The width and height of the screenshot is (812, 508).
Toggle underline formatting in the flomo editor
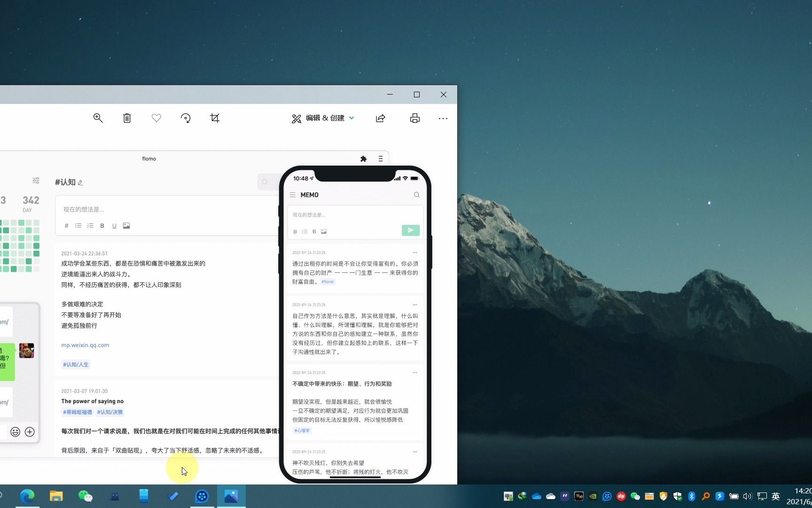tap(114, 225)
